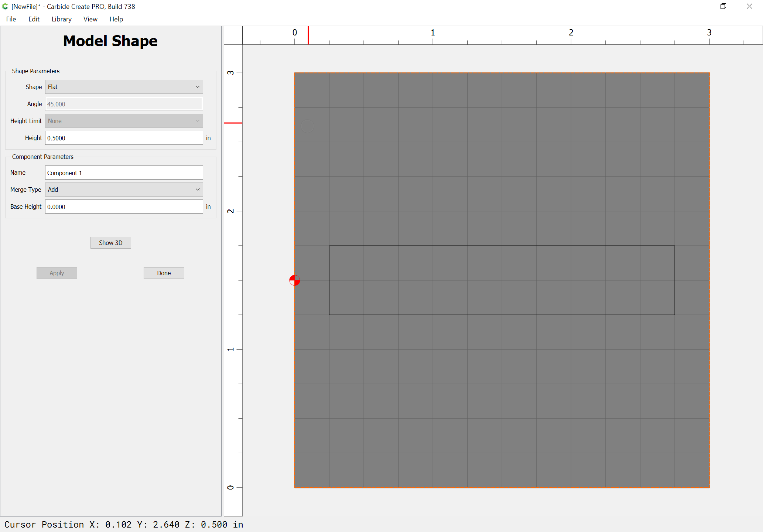Open the Help menu
763x532 pixels.
pyautogui.click(x=116, y=19)
